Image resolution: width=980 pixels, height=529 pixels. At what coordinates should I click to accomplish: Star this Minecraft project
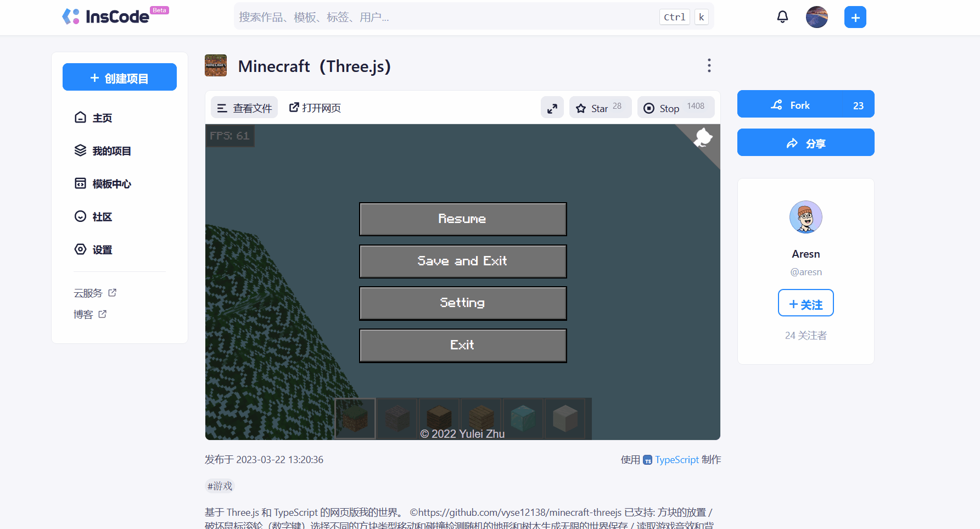tap(600, 108)
